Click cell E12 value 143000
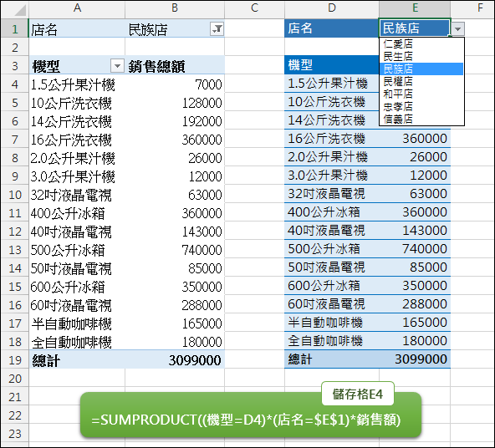 pyautogui.click(x=415, y=231)
